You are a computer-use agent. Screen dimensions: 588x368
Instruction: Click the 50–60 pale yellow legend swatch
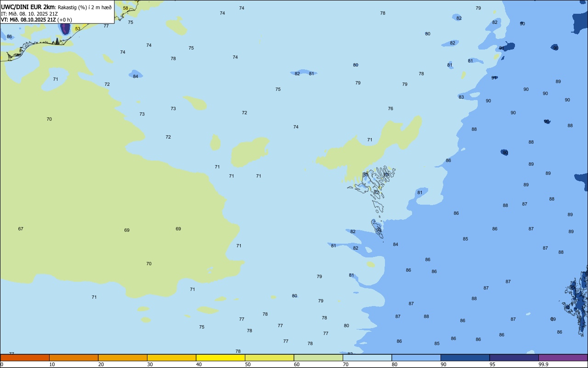[x=269, y=357]
